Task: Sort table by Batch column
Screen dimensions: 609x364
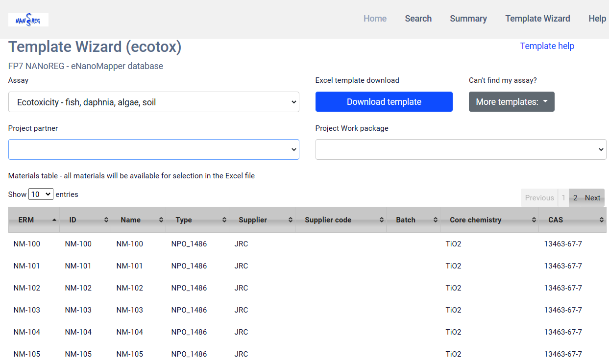Action: coord(413,220)
